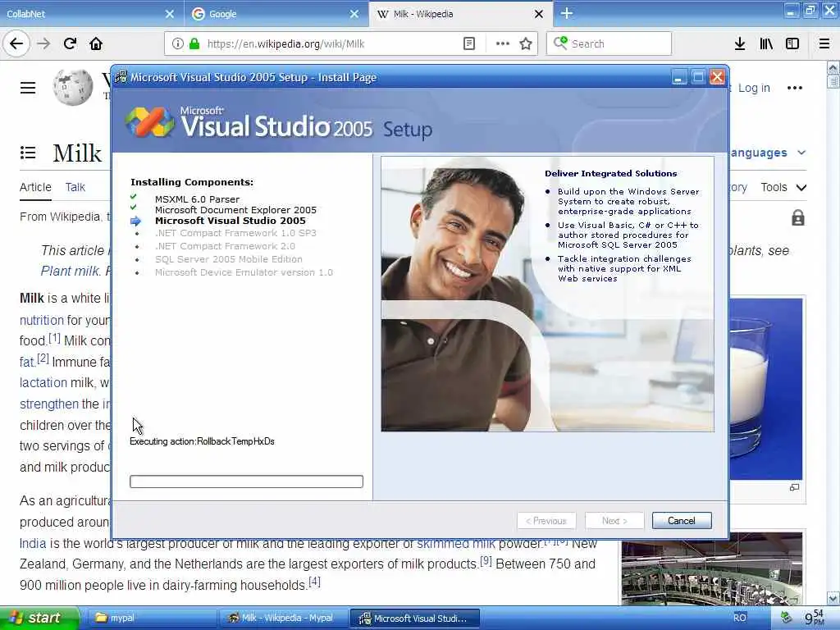The image size is (840, 630).
Task: Click the installation progress bar
Action: (x=246, y=481)
